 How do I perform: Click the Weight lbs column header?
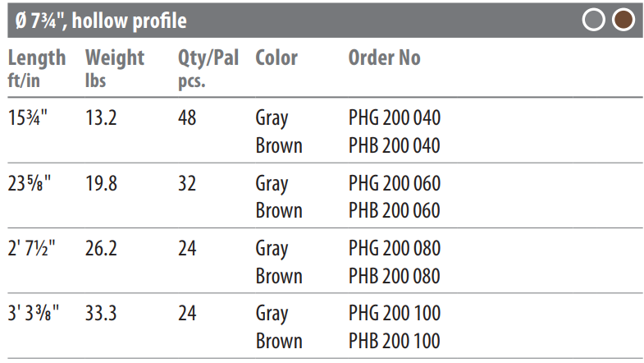pyautogui.click(x=115, y=68)
